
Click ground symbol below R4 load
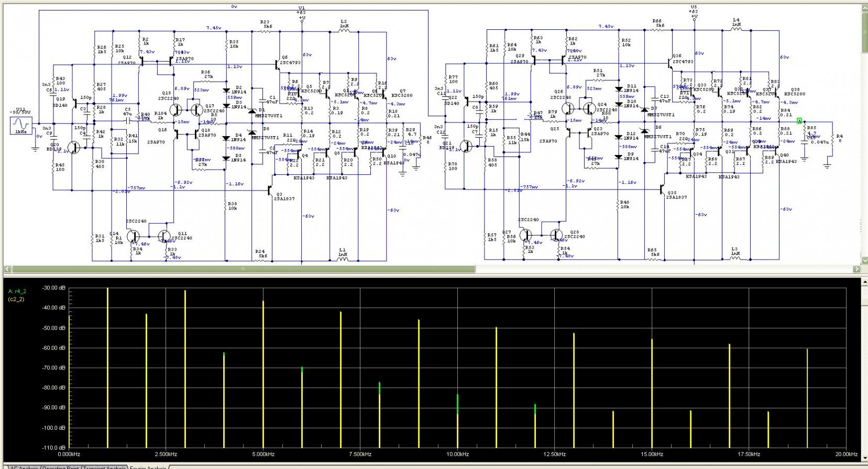[827, 165]
